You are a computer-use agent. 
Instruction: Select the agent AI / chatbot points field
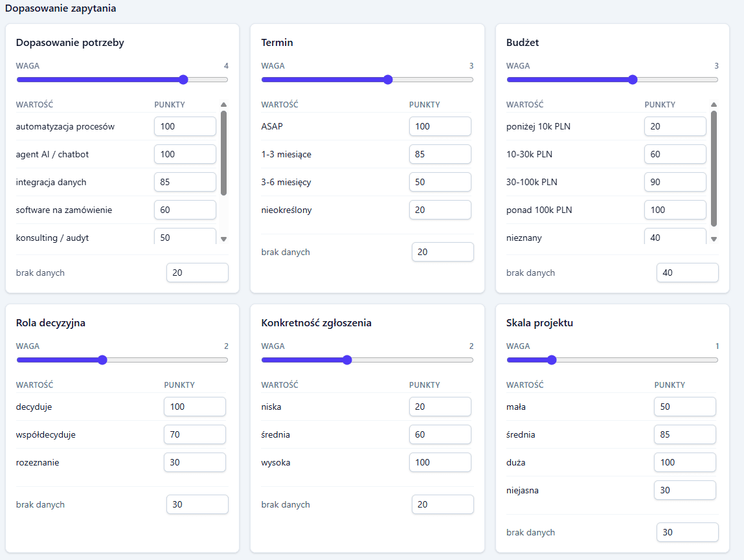click(x=185, y=154)
